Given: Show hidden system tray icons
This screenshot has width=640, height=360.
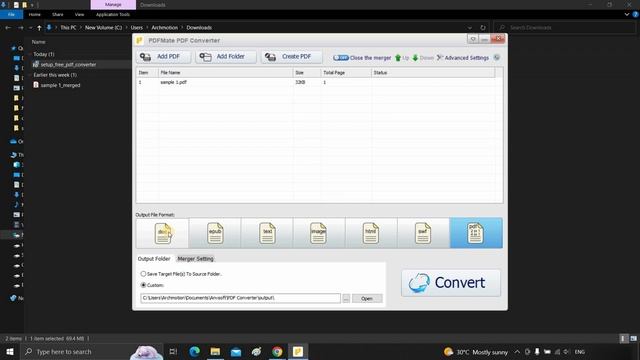Looking at the screenshot, I should pos(517,352).
